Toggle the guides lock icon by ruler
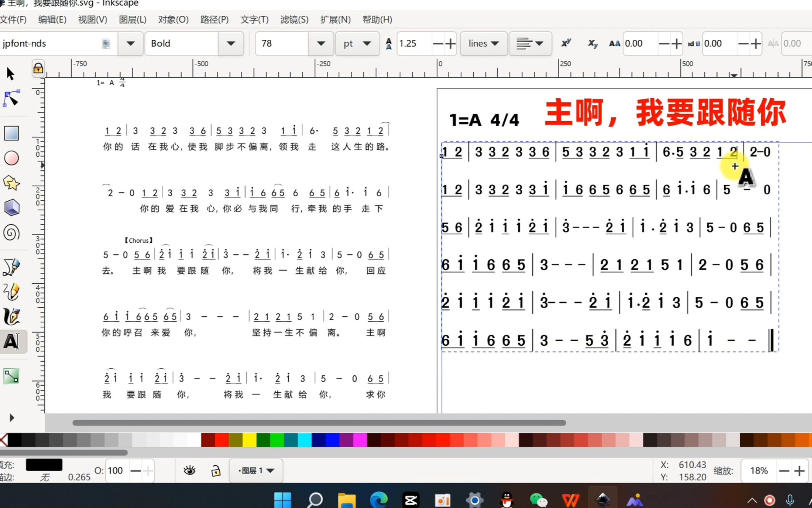 38,68
